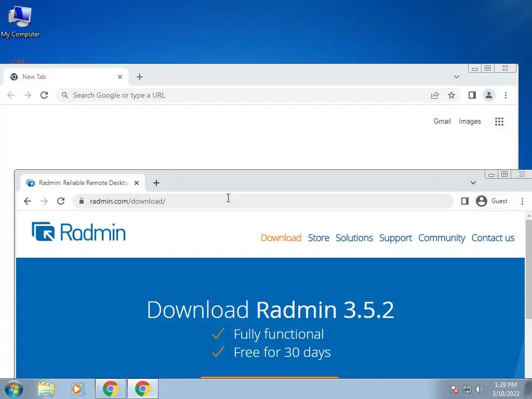Click the lock icon beside radmin.com URL
The height and width of the screenshot is (399, 532).
pyautogui.click(x=82, y=201)
